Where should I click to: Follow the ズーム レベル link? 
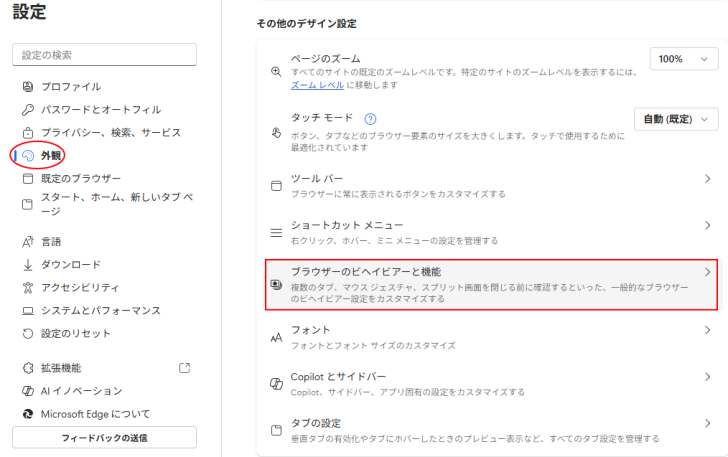(317, 86)
